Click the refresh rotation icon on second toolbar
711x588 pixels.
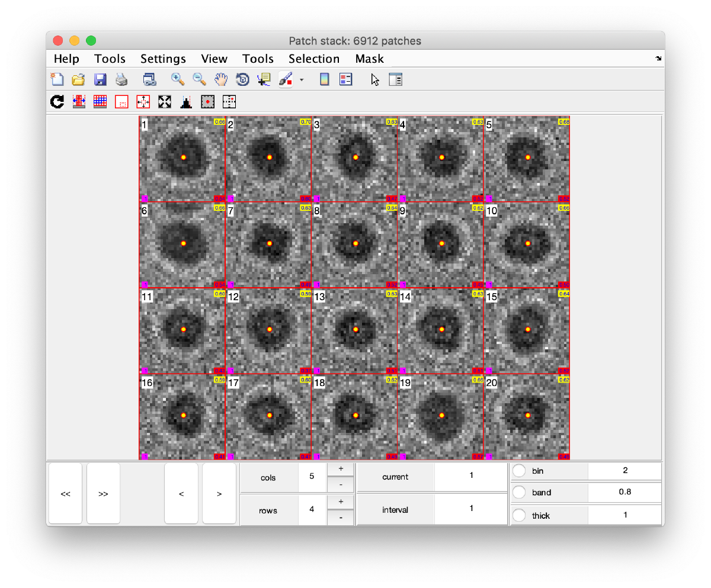tap(57, 101)
